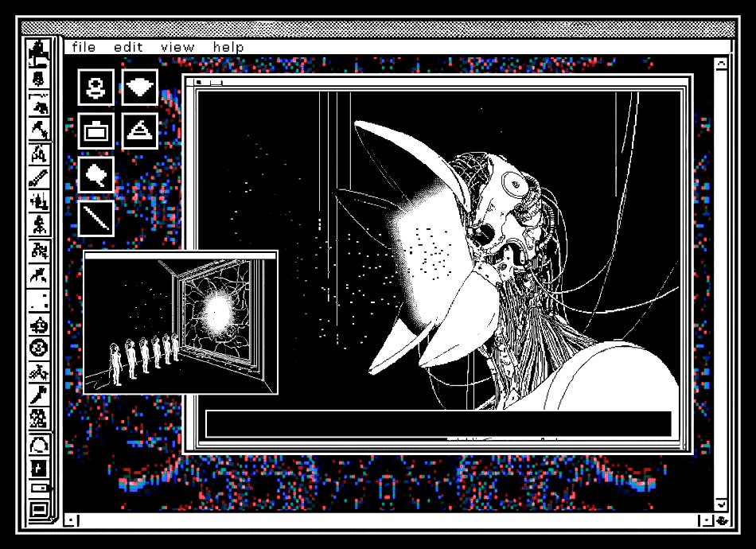Pick the three-dots icon in the sidebar

[x=38, y=301]
